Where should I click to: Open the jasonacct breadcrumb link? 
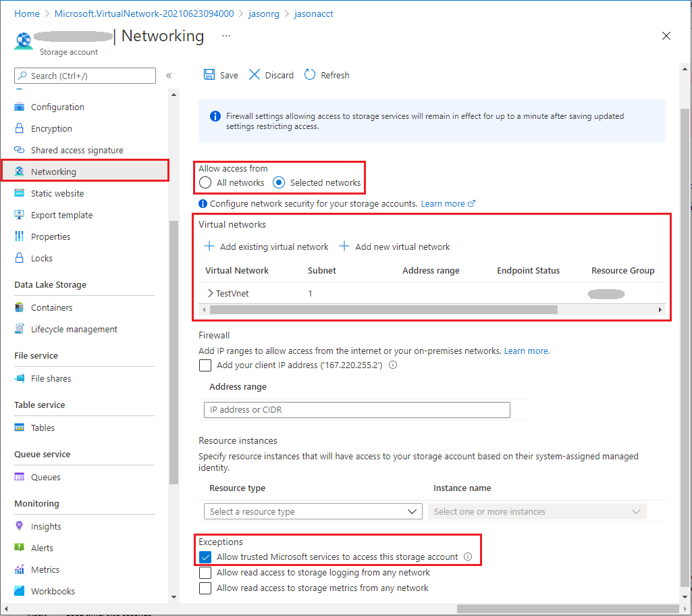314,14
